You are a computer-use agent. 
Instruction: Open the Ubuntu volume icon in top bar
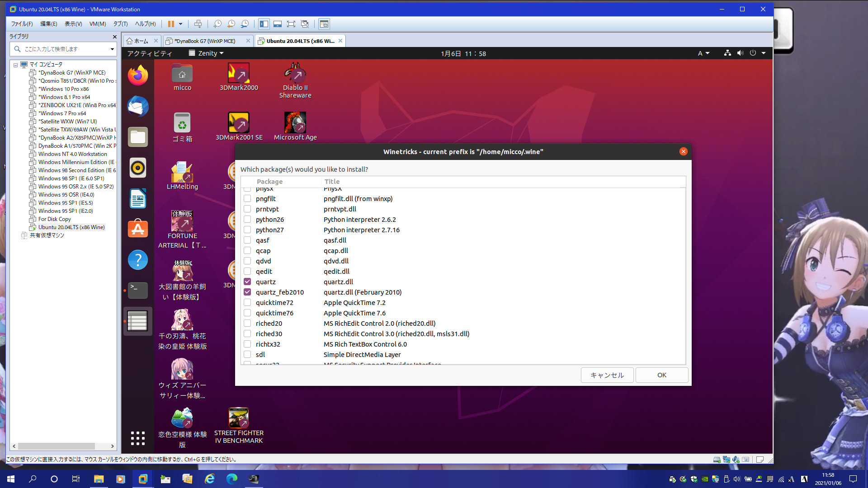(740, 53)
